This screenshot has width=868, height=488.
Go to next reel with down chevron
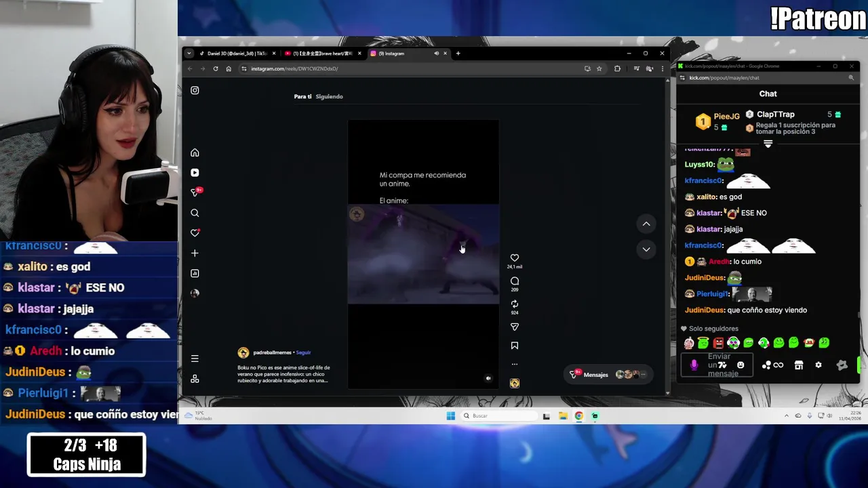(646, 249)
